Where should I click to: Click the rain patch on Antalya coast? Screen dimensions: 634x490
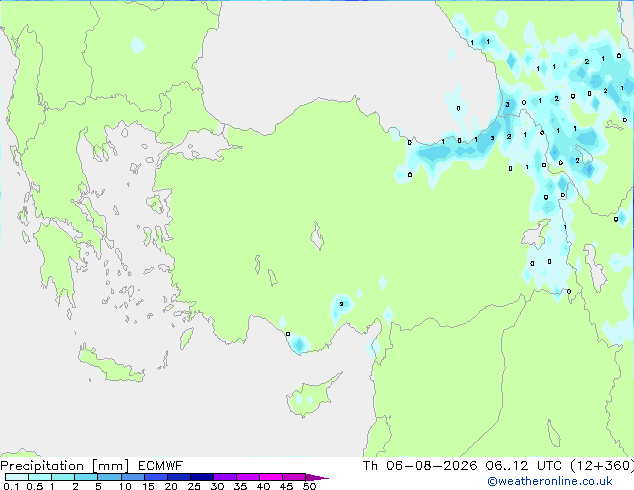point(298,344)
